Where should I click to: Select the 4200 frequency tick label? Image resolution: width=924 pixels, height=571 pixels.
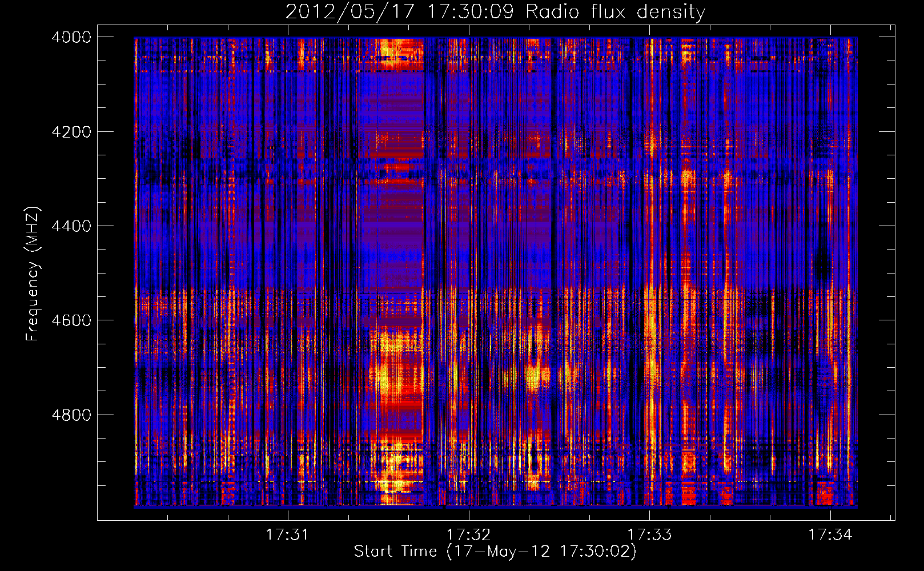pos(71,132)
